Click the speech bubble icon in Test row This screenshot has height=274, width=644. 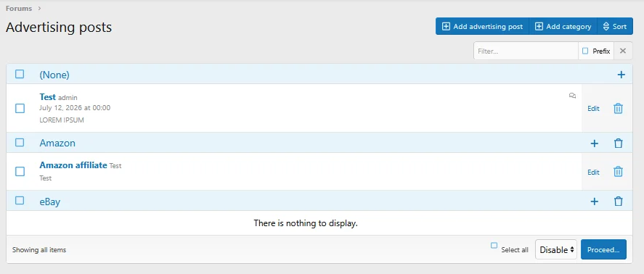pos(572,96)
